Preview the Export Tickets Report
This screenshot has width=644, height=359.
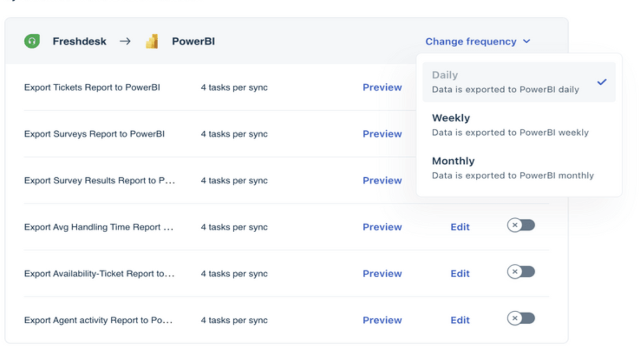point(382,88)
